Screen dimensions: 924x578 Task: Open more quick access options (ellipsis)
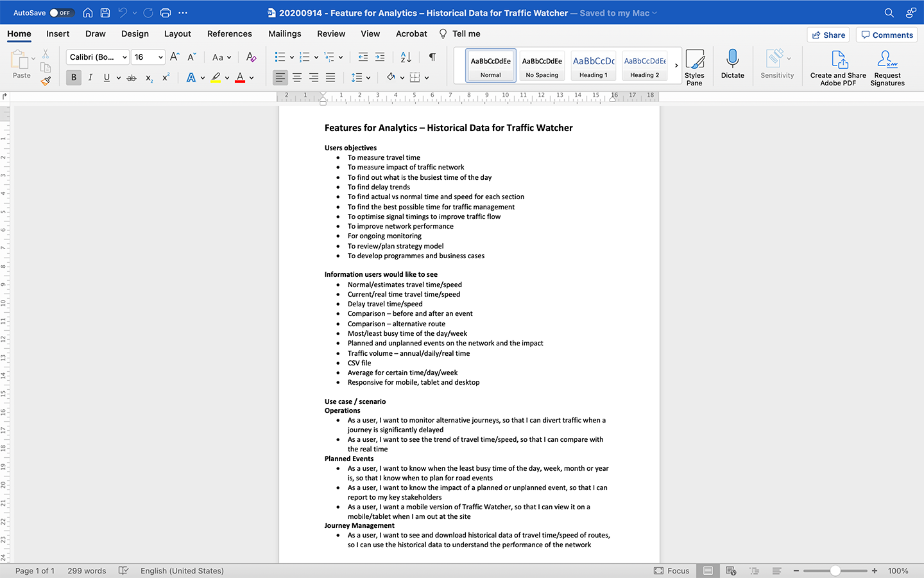tap(183, 13)
